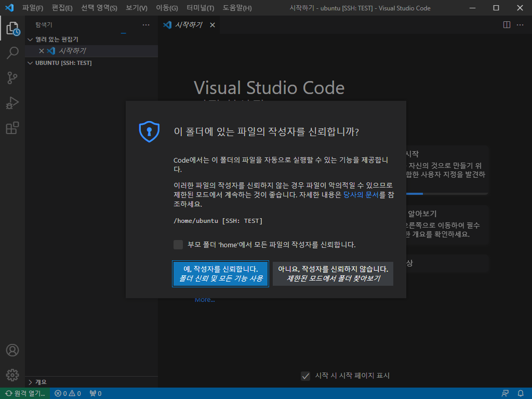Viewport: 532px width, 399px height.
Task: Open notifications bell in status bar
Action: tap(521, 394)
